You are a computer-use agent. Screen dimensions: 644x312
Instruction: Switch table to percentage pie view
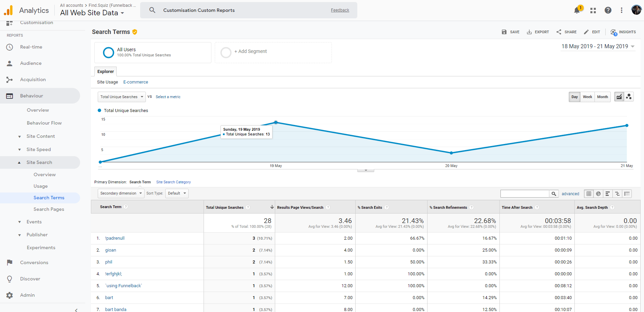point(598,194)
